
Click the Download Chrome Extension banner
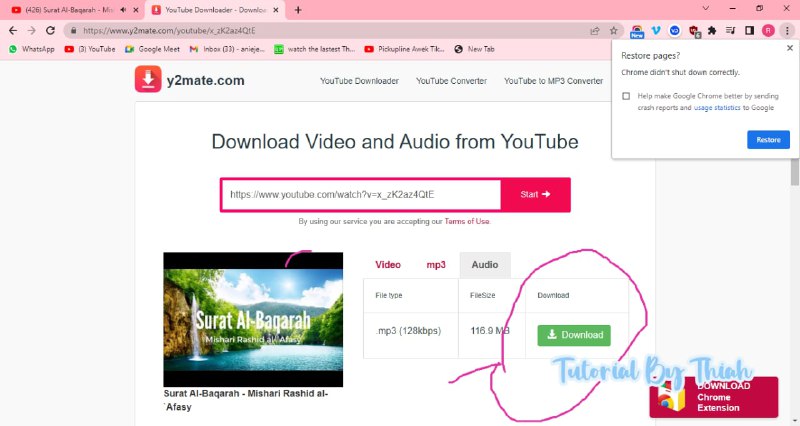(714, 397)
